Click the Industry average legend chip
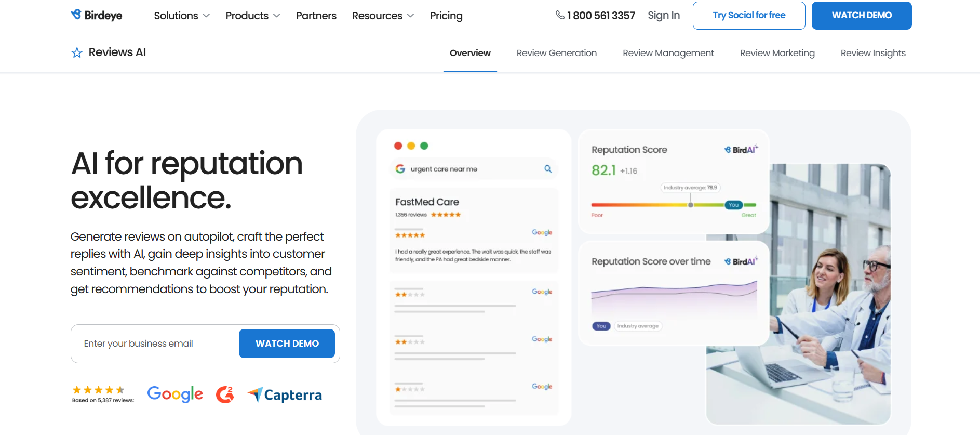The height and width of the screenshot is (435, 980). coord(638,326)
